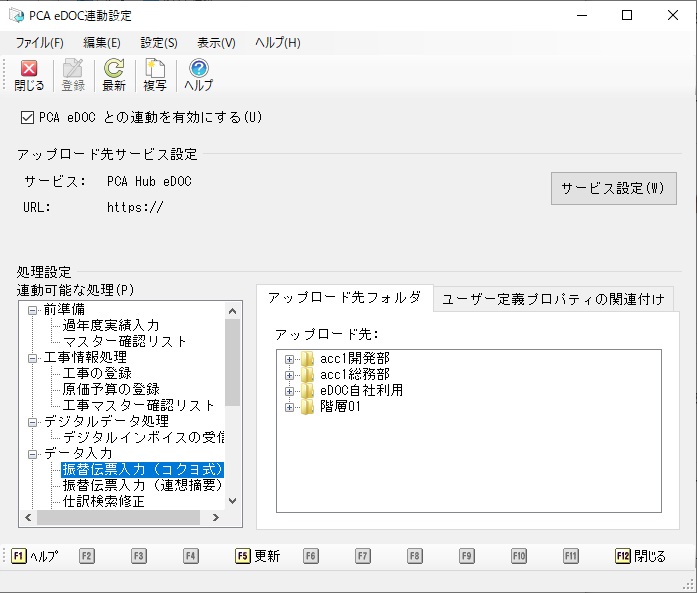The image size is (697, 593).
Task: Minimize the PCA eDOC連動設定 window
Action: (x=582, y=15)
